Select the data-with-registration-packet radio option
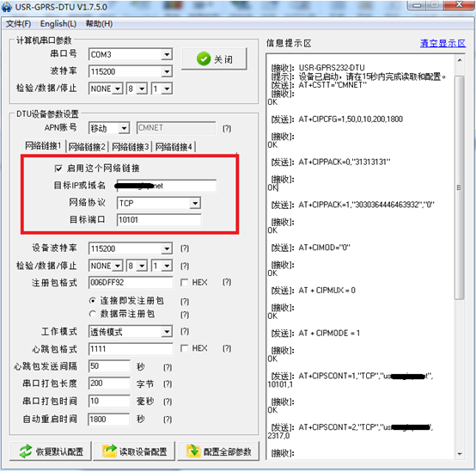476x472 pixels. pos(92,314)
